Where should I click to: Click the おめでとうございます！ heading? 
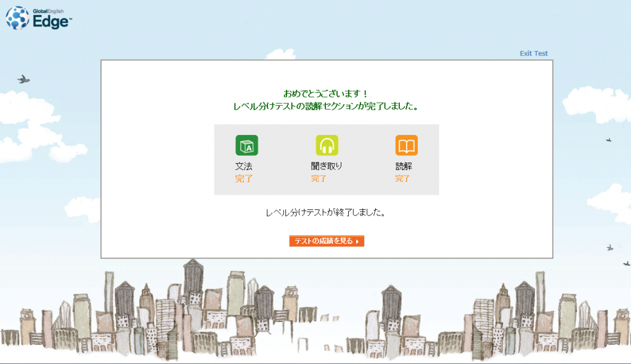pyautogui.click(x=327, y=94)
